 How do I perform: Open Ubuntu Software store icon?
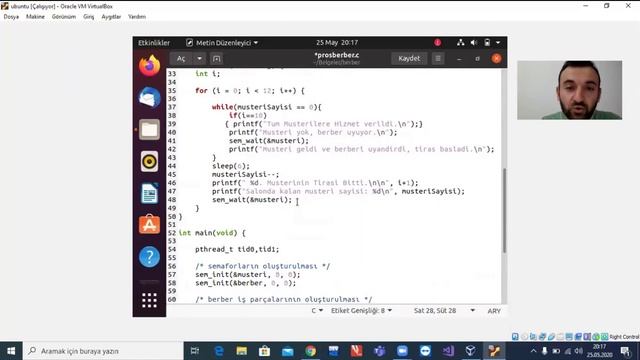pyautogui.click(x=149, y=224)
